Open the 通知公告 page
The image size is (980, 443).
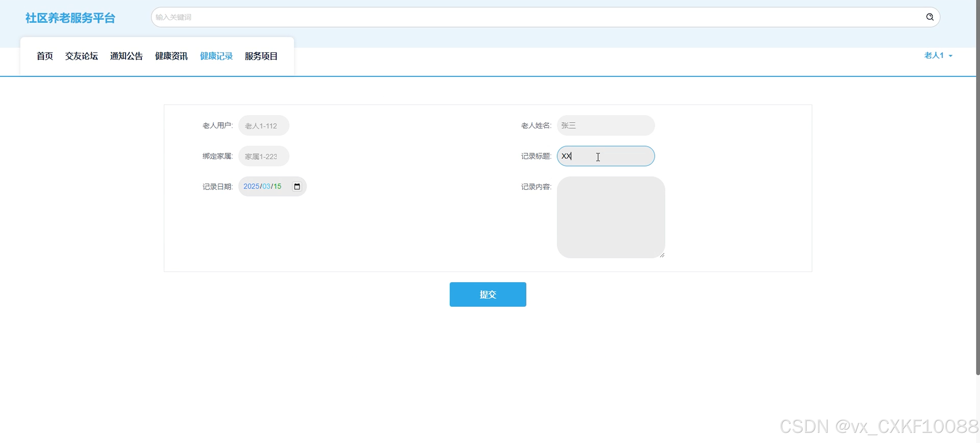click(x=126, y=56)
